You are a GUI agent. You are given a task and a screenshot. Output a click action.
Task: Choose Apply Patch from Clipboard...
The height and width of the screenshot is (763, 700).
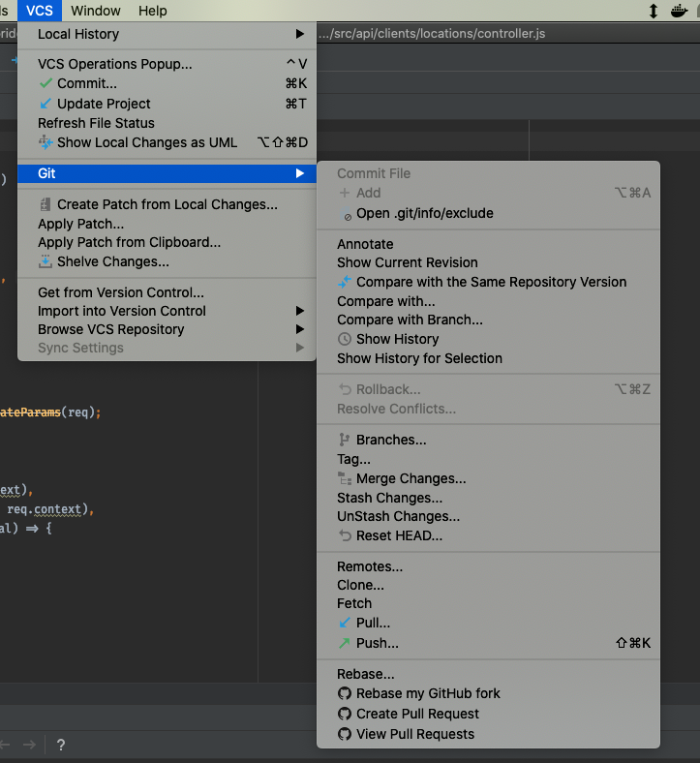pos(167,242)
